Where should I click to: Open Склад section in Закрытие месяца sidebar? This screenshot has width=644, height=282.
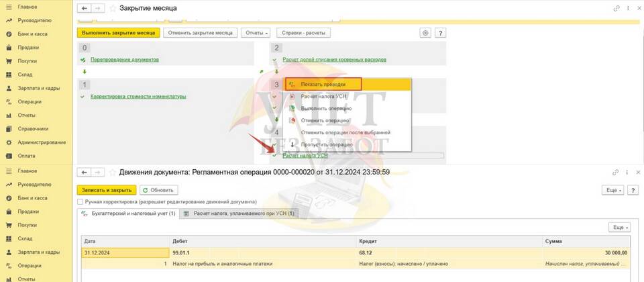[x=25, y=75]
